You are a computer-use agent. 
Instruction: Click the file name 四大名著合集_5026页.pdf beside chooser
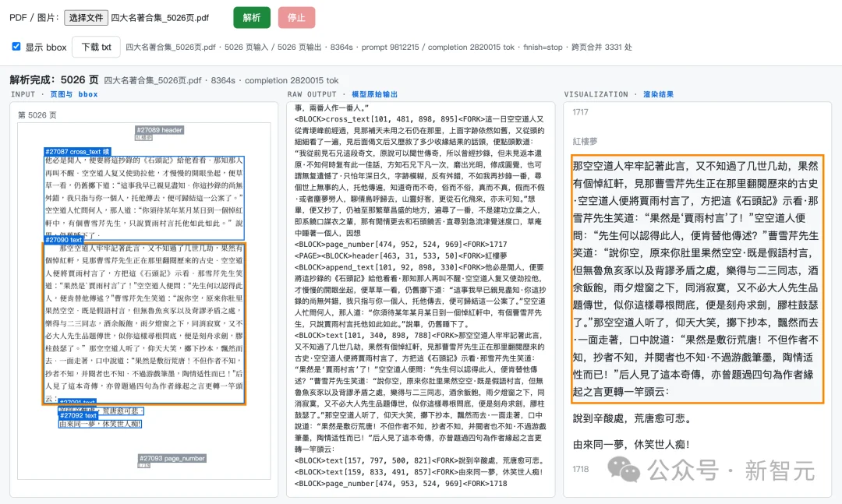click(x=160, y=18)
